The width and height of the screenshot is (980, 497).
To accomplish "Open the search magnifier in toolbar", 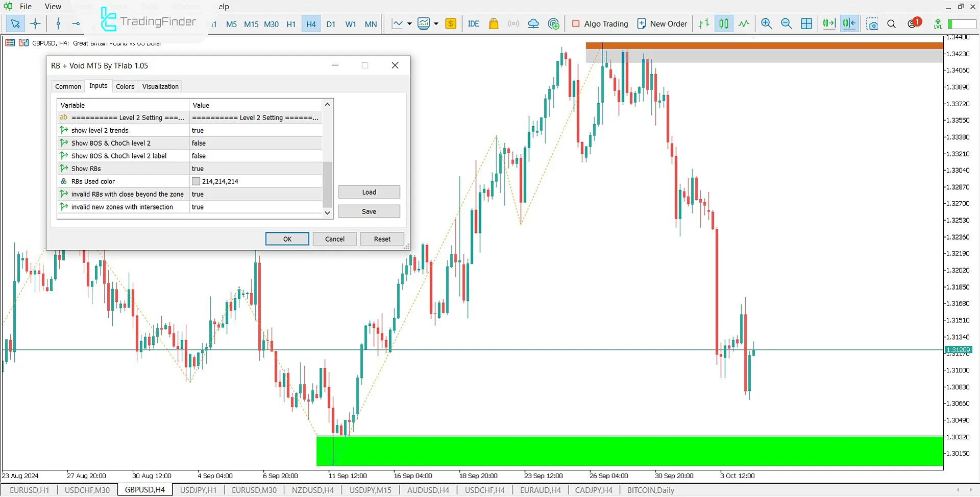I will 891,23.
